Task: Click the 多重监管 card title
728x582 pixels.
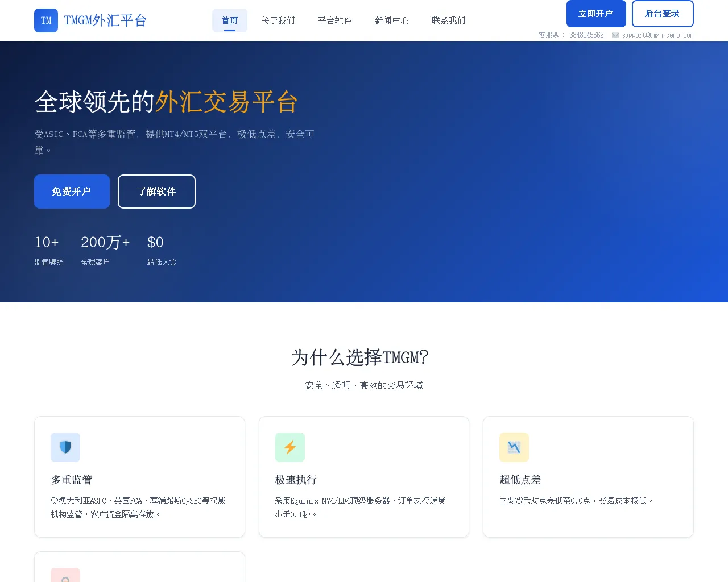Action: click(72, 480)
